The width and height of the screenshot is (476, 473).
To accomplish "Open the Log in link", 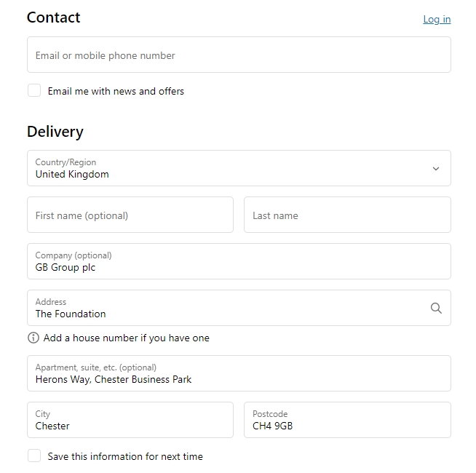I will click(x=437, y=19).
